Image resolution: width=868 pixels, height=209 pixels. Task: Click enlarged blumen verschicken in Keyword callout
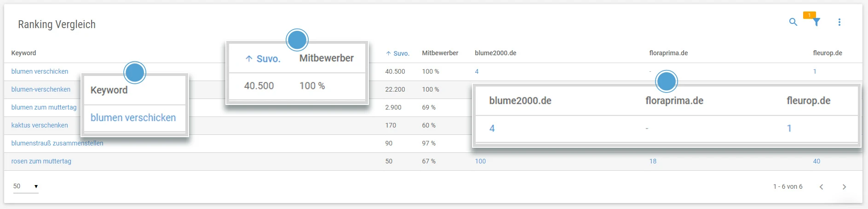[133, 118]
